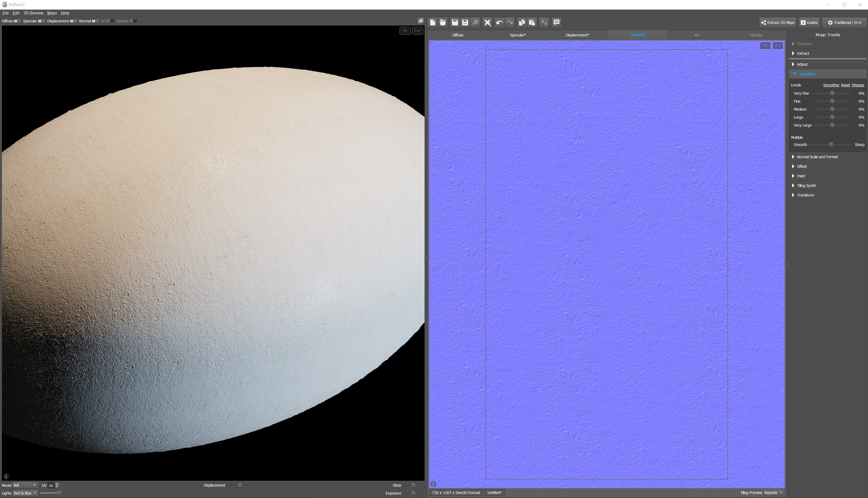
Task: Click the Save As floppy icon with dots
Action: tap(465, 23)
